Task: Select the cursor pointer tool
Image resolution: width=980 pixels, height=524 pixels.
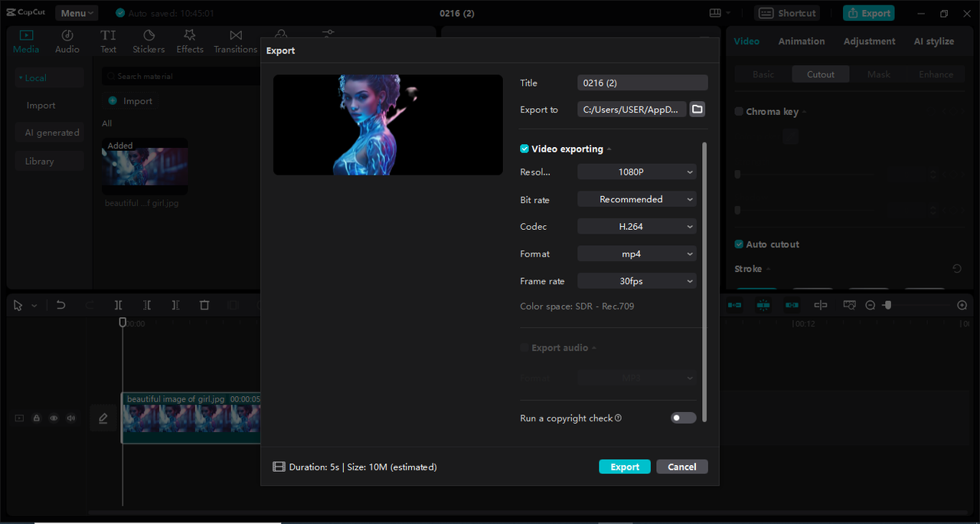Action: (18, 305)
